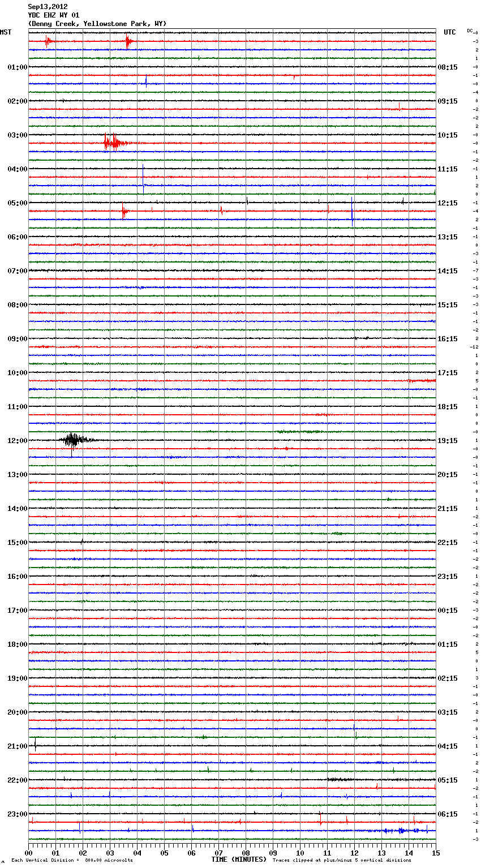Select the 20:00 MST time label
Screen dimensions: 481x868
pyautogui.click(x=18, y=712)
